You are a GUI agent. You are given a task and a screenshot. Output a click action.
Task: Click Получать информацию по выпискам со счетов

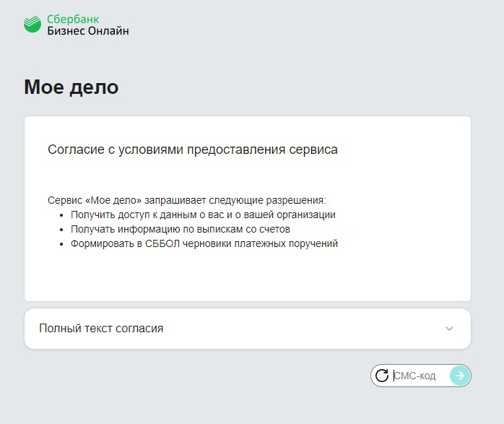tap(181, 229)
